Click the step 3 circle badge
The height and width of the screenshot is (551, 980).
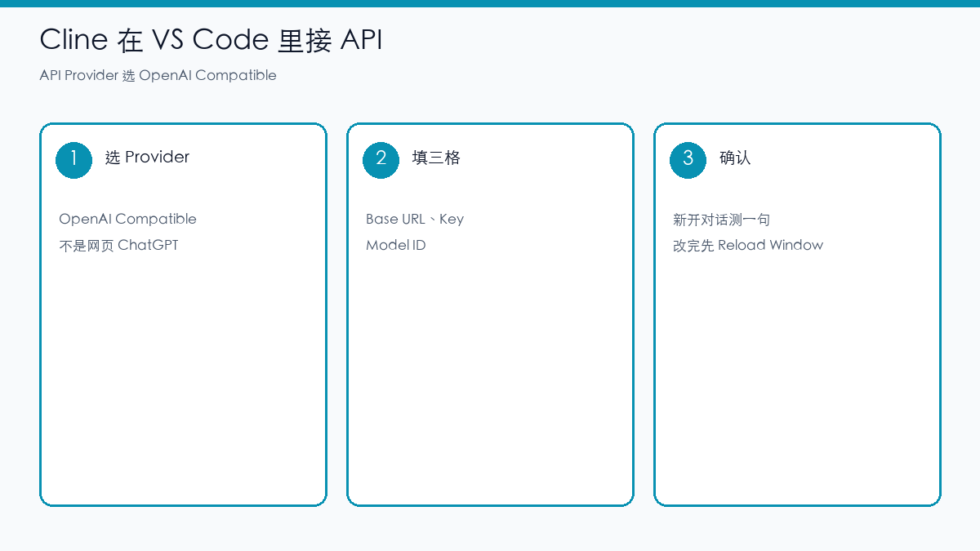click(x=688, y=159)
